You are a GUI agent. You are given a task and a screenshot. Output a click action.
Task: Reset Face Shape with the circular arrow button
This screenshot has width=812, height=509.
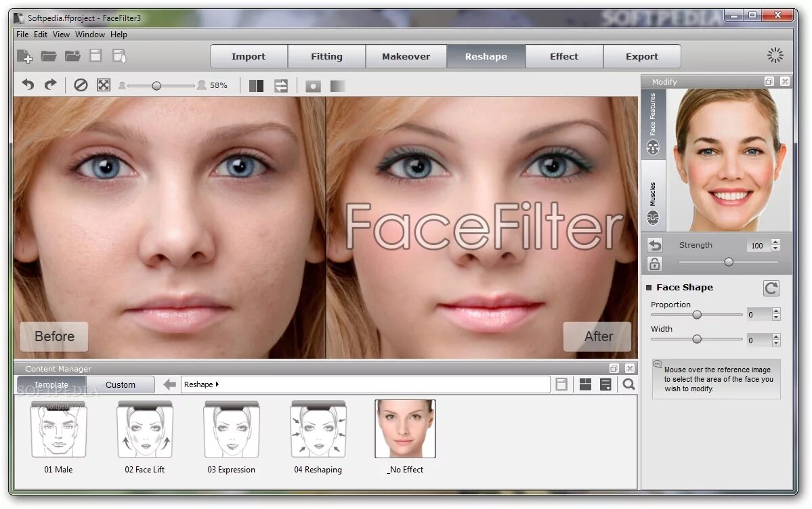tap(771, 288)
